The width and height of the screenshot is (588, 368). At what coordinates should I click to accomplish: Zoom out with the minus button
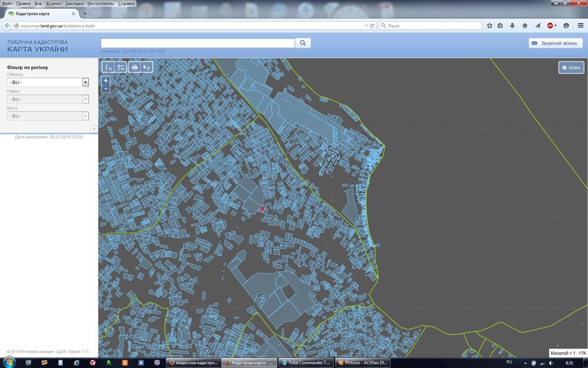105,88
